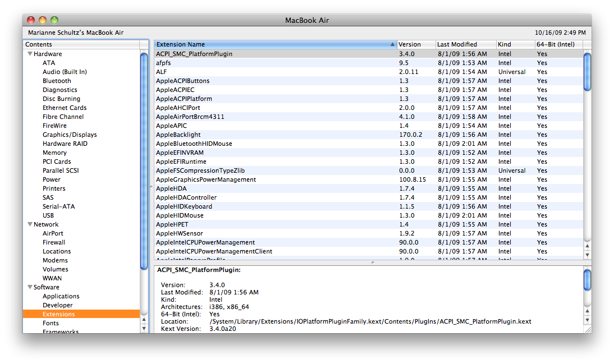
Task: Select ATA in the Hardware list
Action: pyautogui.click(x=49, y=63)
